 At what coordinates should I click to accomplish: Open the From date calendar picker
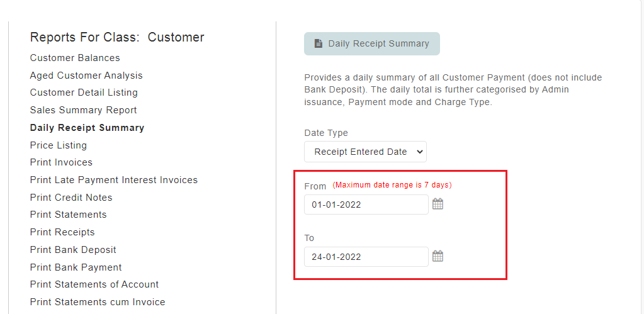coord(438,204)
